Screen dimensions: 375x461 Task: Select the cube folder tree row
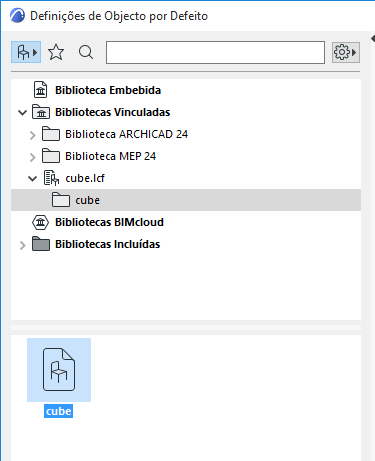186,200
